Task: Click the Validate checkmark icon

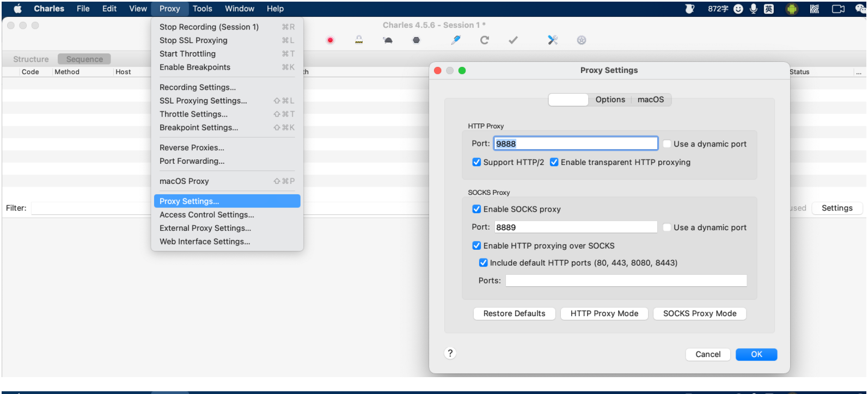Action: 513,40
